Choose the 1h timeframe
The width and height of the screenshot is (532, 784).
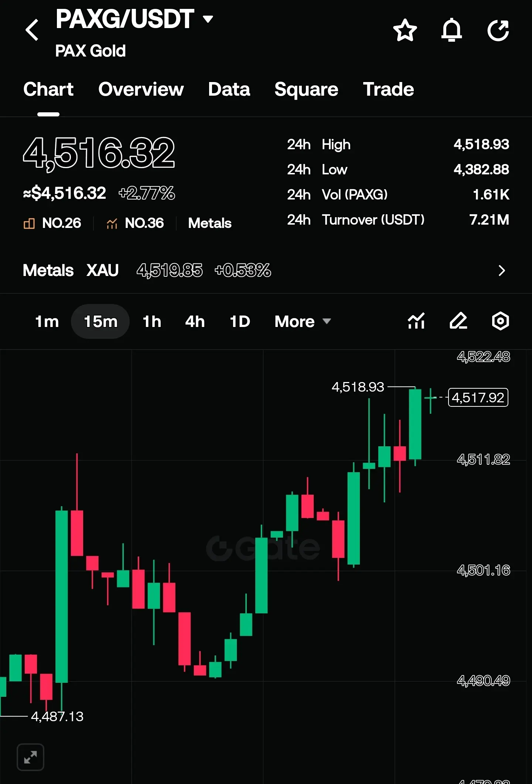[x=152, y=321]
